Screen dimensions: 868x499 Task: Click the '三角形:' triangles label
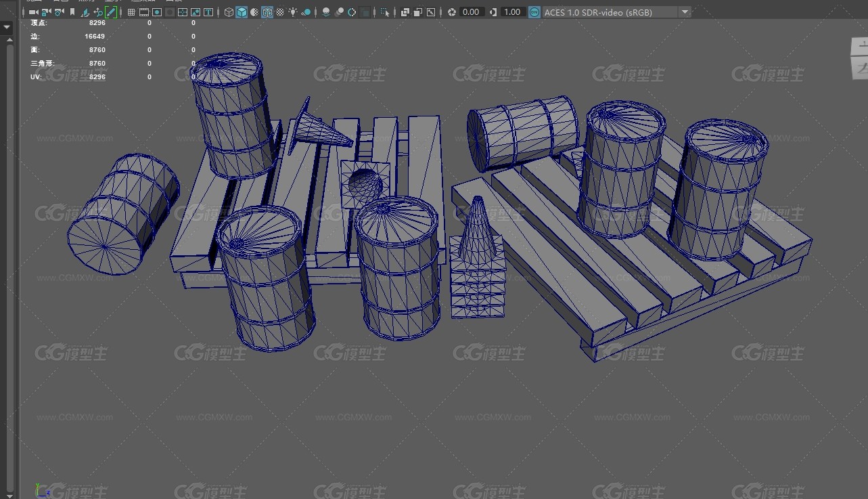pos(43,64)
